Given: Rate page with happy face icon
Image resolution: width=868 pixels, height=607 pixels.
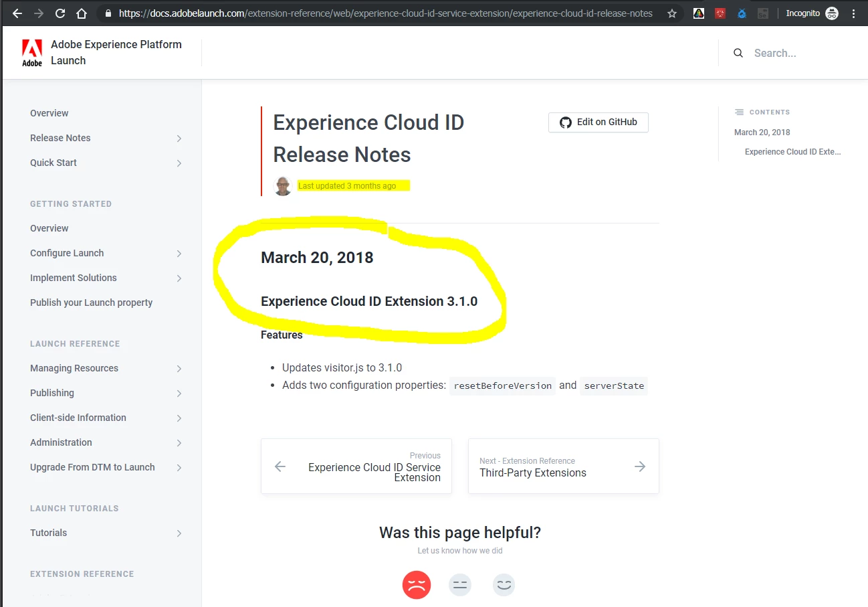Looking at the screenshot, I should [504, 585].
